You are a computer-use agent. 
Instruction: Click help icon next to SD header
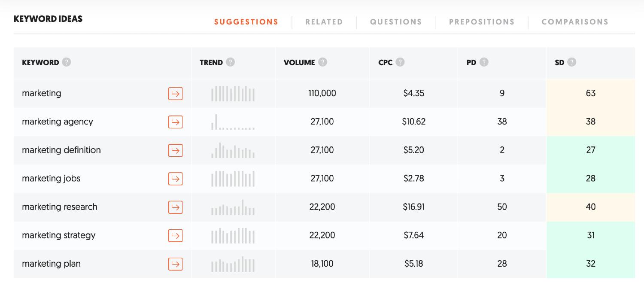pyautogui.click(x=571, y=62)
